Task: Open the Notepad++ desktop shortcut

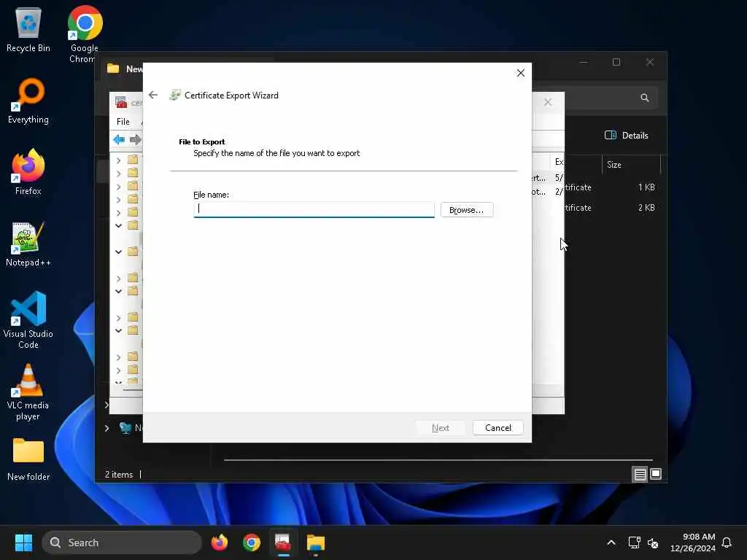Action: 28,244
